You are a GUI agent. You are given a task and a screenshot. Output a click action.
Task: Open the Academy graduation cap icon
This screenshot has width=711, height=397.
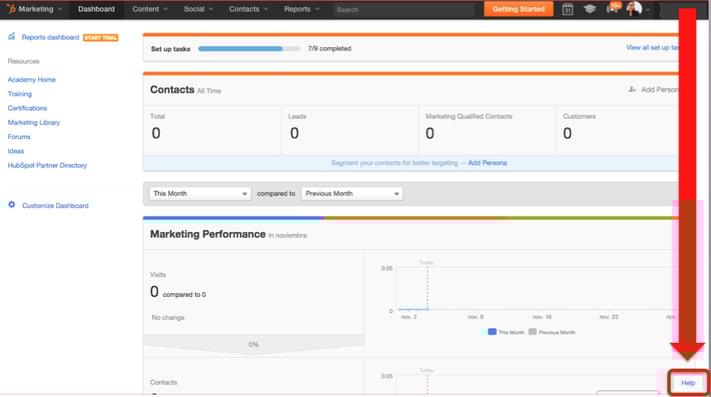[x=589, y=9]
